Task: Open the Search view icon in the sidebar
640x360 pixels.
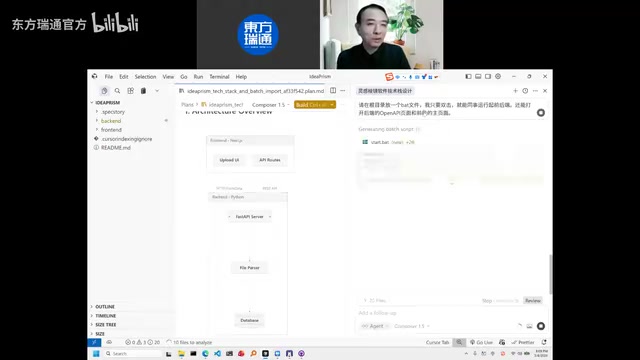Action: [x=118, y=91]
